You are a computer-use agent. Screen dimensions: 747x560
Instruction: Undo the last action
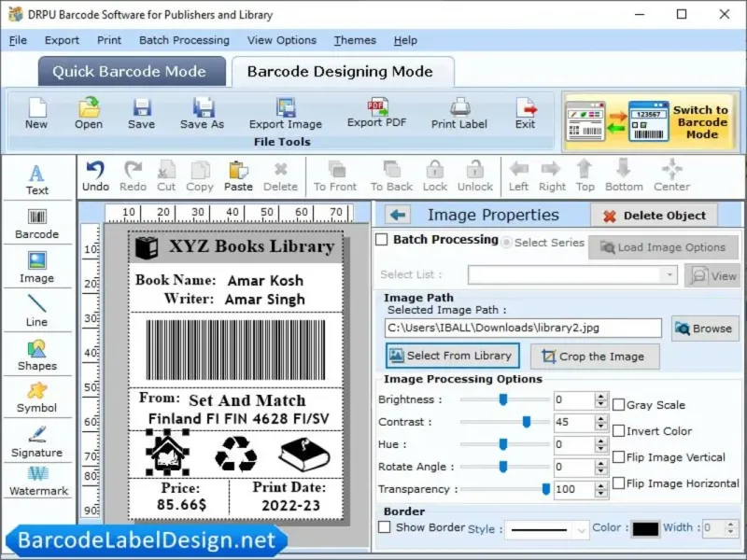(95, 176)
